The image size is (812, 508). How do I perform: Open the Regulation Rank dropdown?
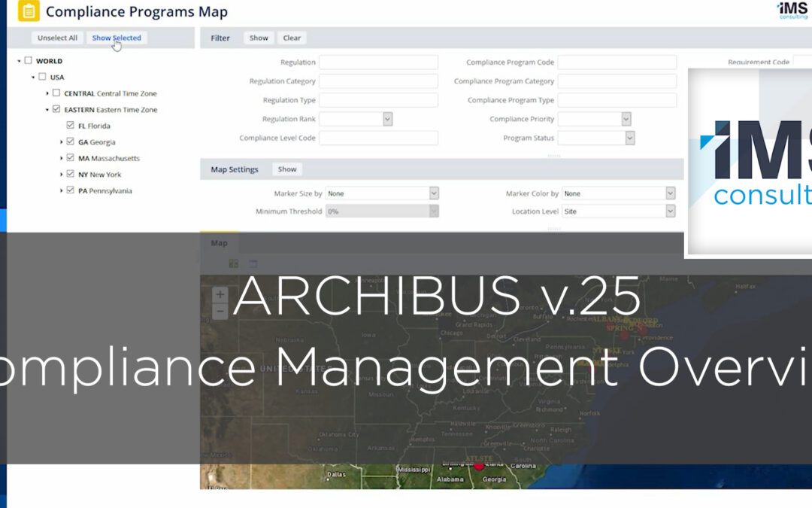387,119
